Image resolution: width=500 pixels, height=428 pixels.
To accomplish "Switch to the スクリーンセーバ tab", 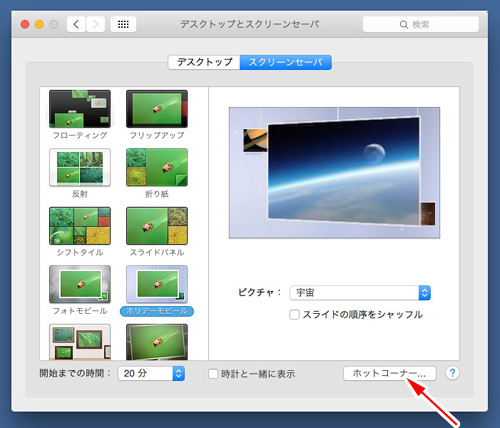I will [x=286, y=62].
